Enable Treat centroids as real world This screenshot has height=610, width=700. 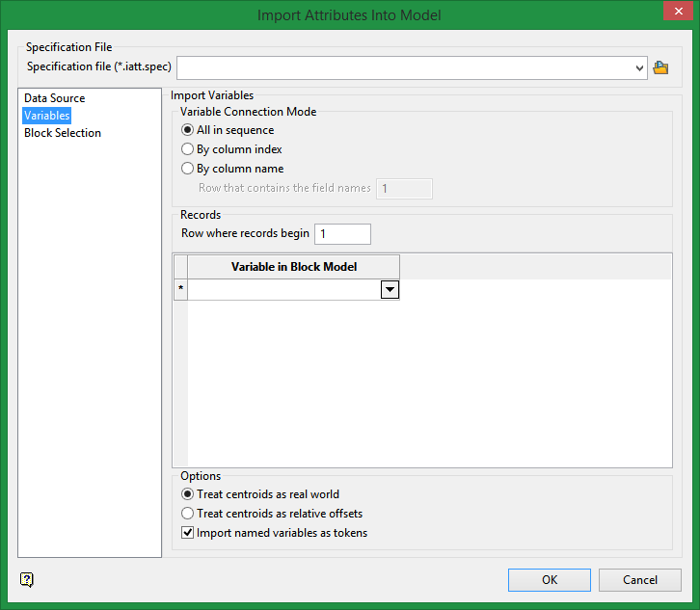[188, 494]
